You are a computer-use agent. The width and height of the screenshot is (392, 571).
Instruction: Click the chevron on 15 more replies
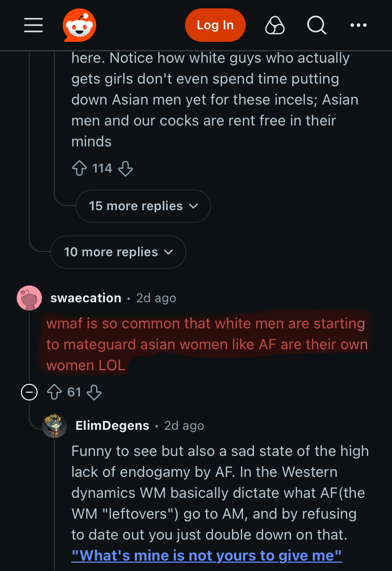tap(193, 206)
